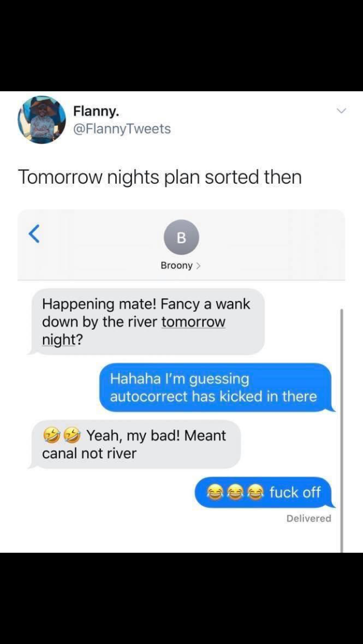Select 'Happening mate!' message bubble
The image size is (363, 644).
(146, 322)
